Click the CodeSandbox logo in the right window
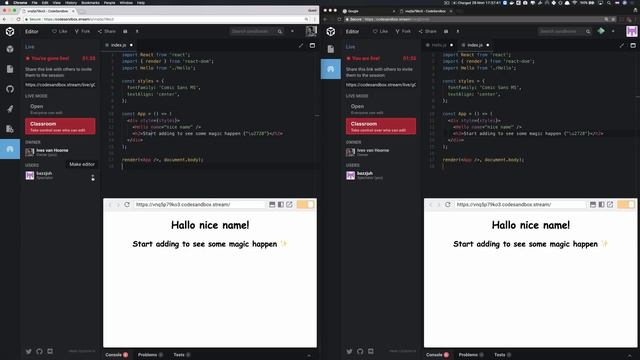This screenshot has height=360, width=640. tap(331, 31)
